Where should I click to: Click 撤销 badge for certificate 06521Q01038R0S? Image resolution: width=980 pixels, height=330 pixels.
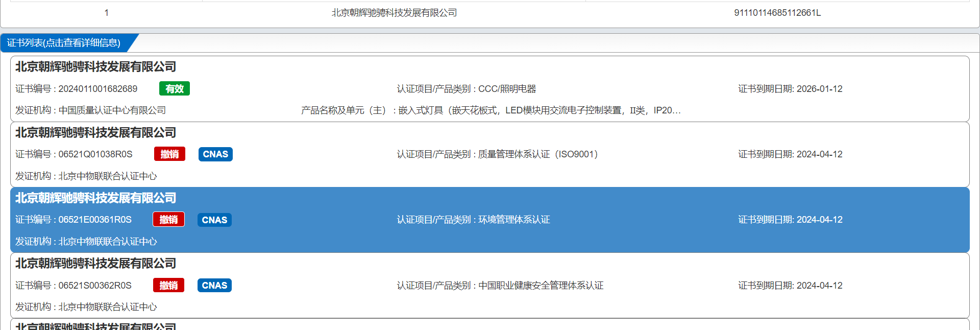tap(169, 154)
